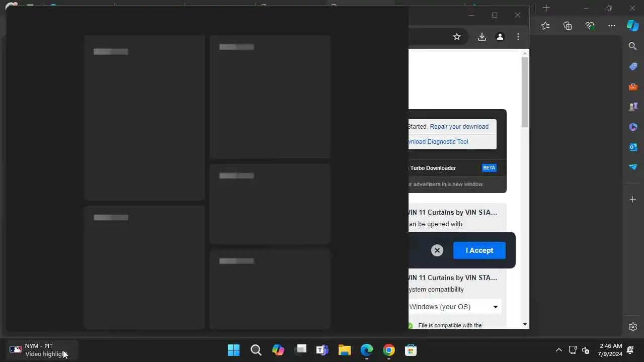The image size is (644, 362).
Task: Switch to Microsoft Edge on the taskbar
Action: 366,350
